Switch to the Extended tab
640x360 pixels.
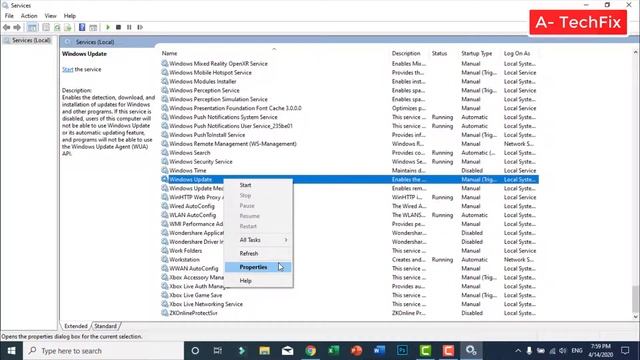[x=76, y=326]
